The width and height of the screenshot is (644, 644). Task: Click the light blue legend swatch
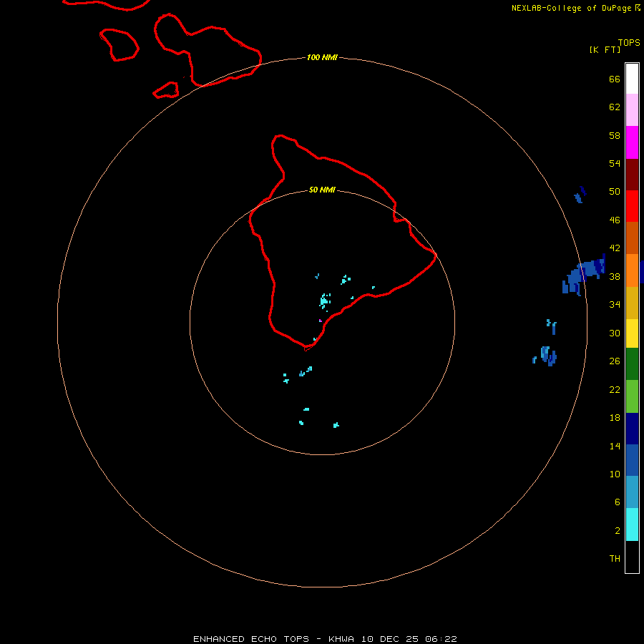point(632,492)
